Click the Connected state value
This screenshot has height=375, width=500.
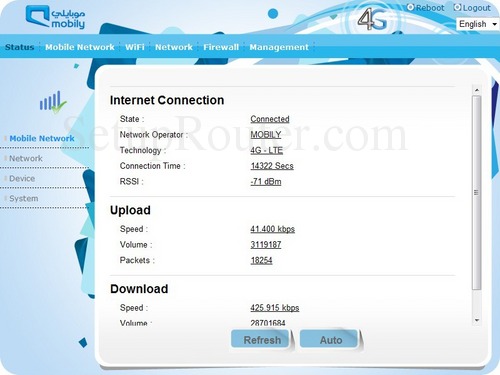pos(270,119)
